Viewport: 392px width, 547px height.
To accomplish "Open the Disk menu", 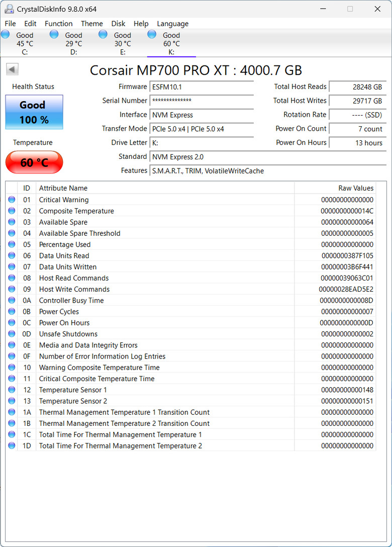I will [x=118, y=23].
